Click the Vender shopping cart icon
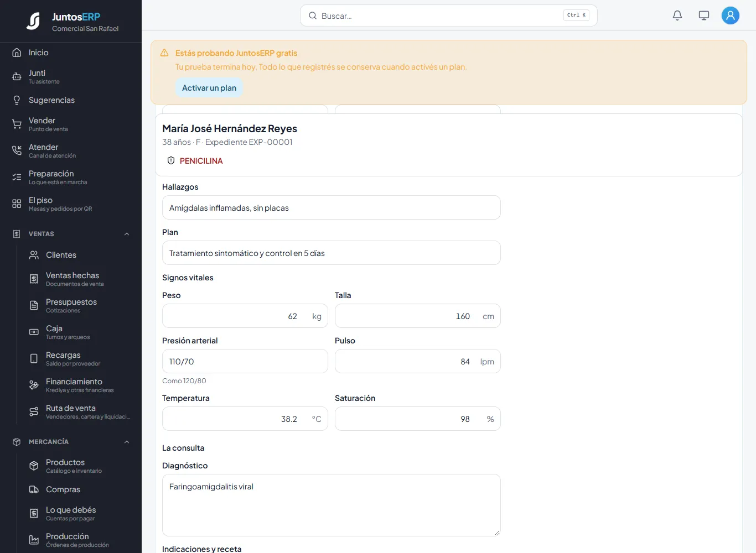Viewport: 756px width, 553px height. tap(17, 124)
